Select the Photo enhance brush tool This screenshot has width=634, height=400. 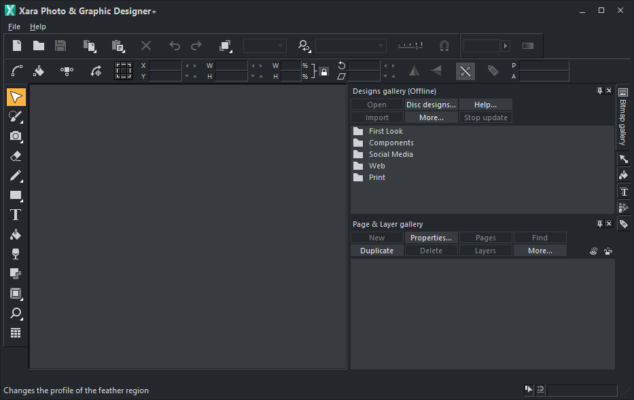click(x=16, y=117)
